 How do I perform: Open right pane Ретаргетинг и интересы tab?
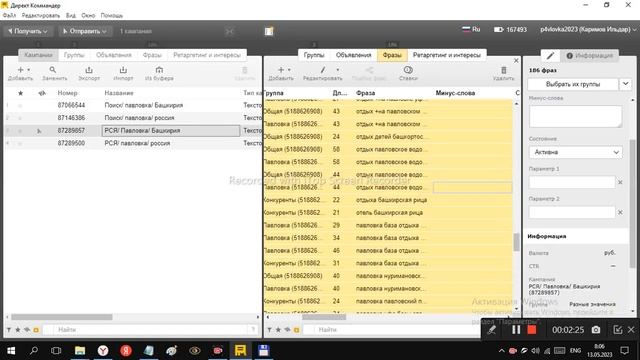(x=447, y=55)
